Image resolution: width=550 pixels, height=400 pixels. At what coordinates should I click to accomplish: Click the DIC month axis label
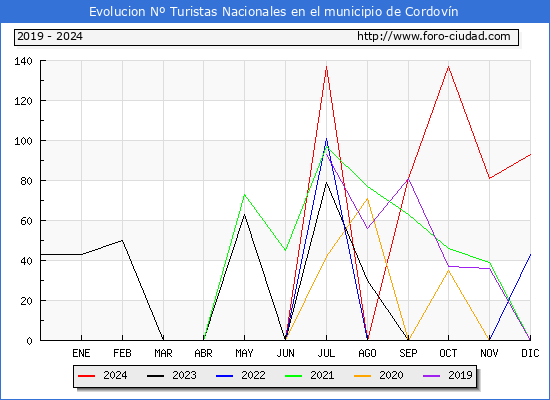tap(530, 353)
